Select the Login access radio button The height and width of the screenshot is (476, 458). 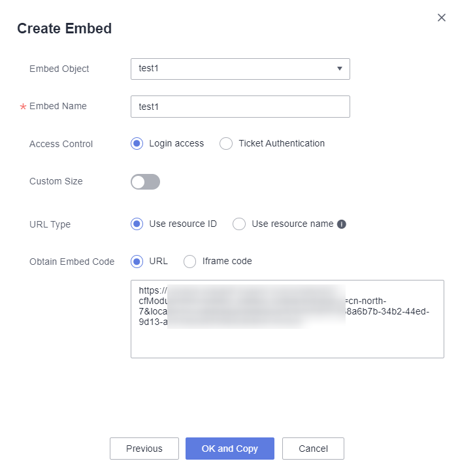tap(137, 143)
